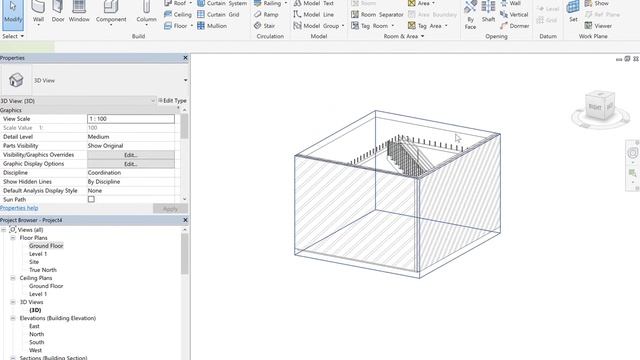The height and width of the screenshot is (360, 640).
Task: Collapse the 3D Views node
Action: point(13,302)
